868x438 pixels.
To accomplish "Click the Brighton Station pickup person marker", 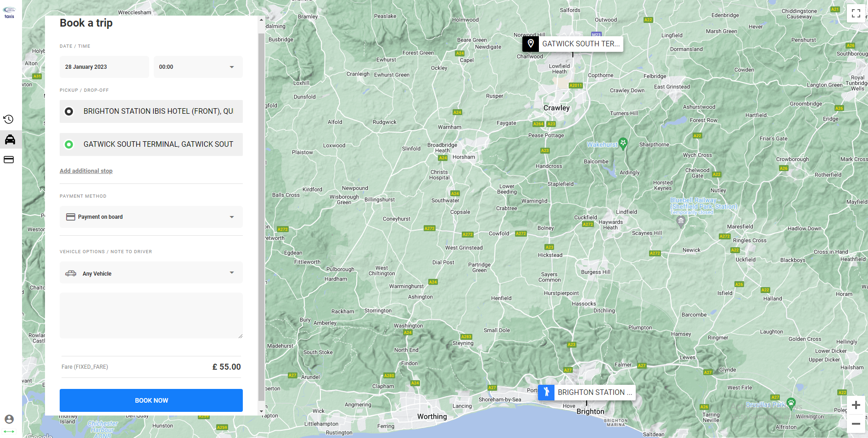I will tap(546, 392).
